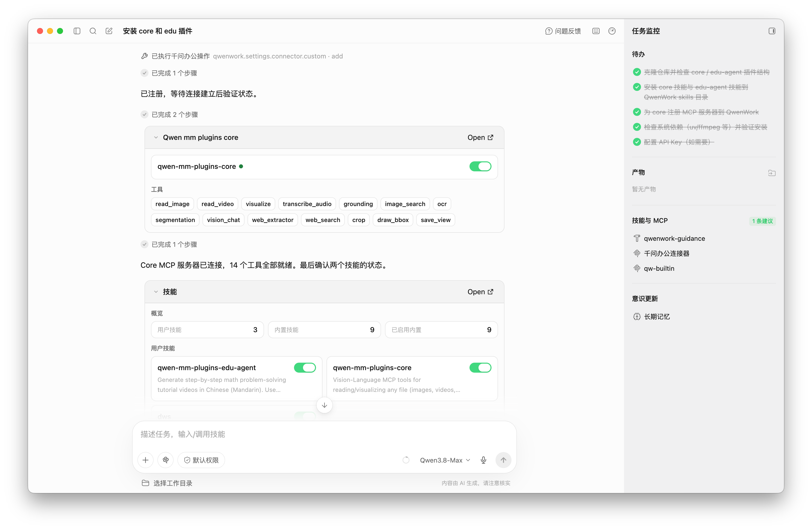The height and width of the screenshot is (530, 812).
Task: Click 选择工作目录 folder selector
Action: [x=167, y=483]
